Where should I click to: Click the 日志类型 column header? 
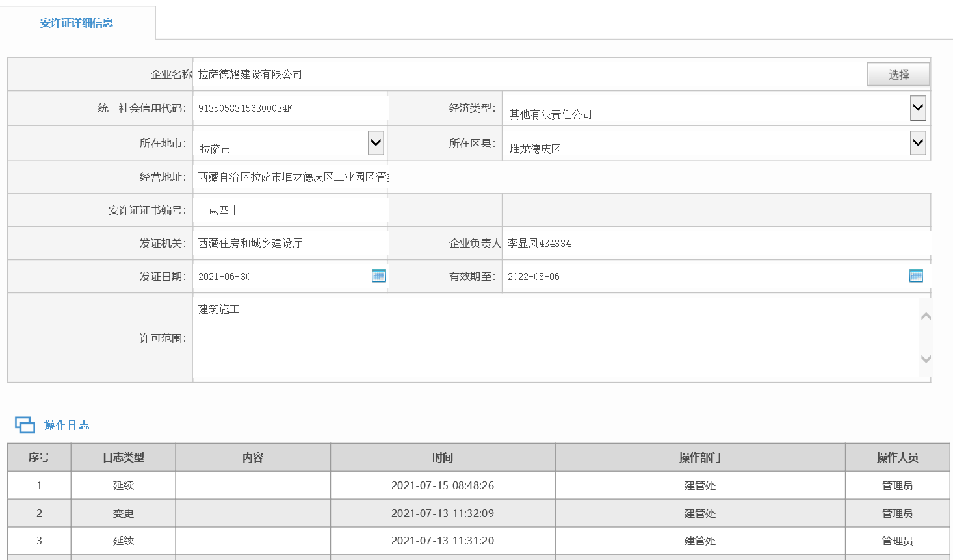coord(124,457)
